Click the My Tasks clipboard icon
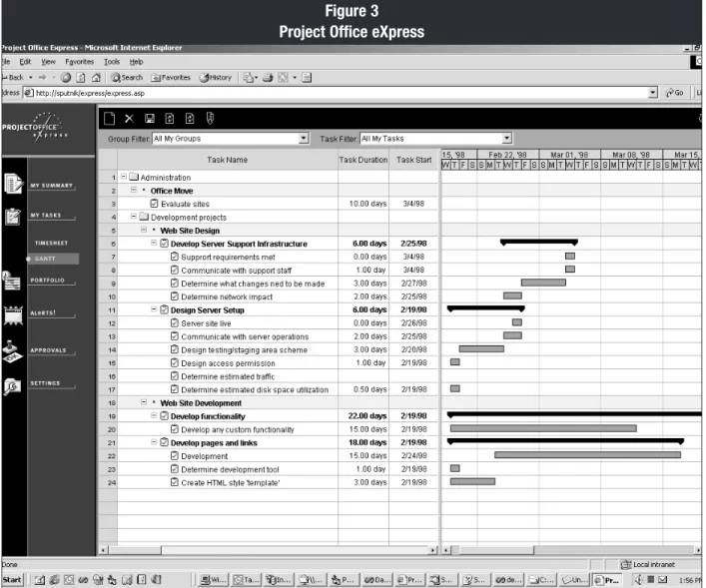Screen dimensions: 706x588 (x=13, y=216)
